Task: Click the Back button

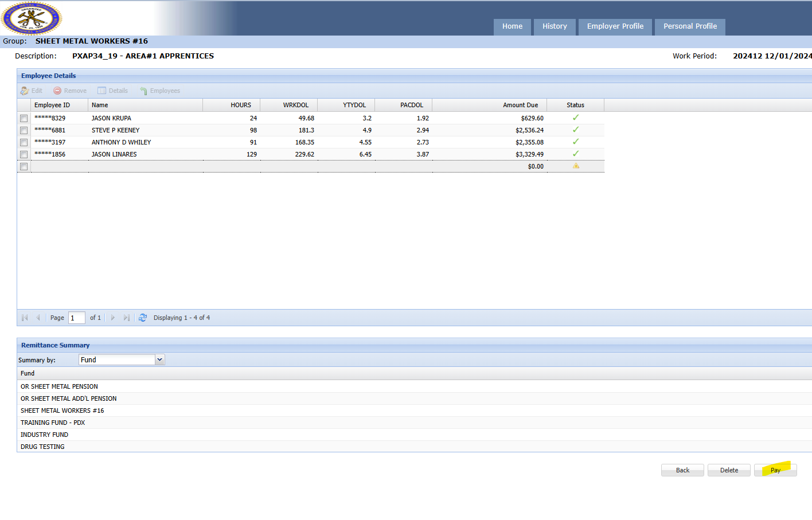Action: pyautogui.click(x=682, y=470)
